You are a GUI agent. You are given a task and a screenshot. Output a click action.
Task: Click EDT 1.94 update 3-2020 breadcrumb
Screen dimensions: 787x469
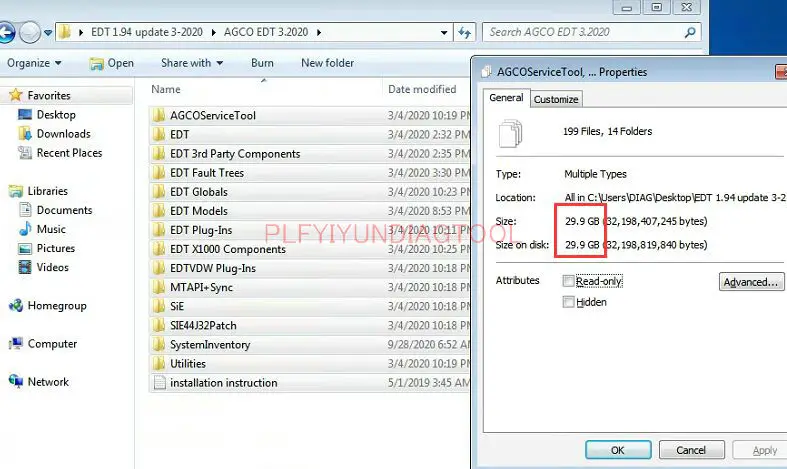147,32
